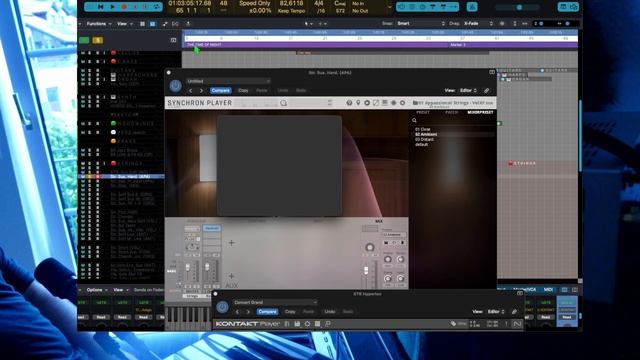Viewport: 640px width, 360px height.
Task: Open the tracks area View menu
Action: tap(124, 24)
